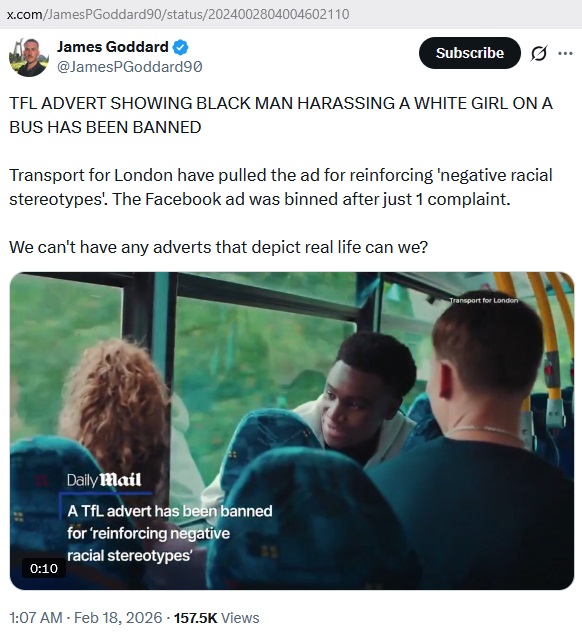Open James Goddard's profile avatar
This screenshot has height=640, width=582.
click(x=29, y=58)
